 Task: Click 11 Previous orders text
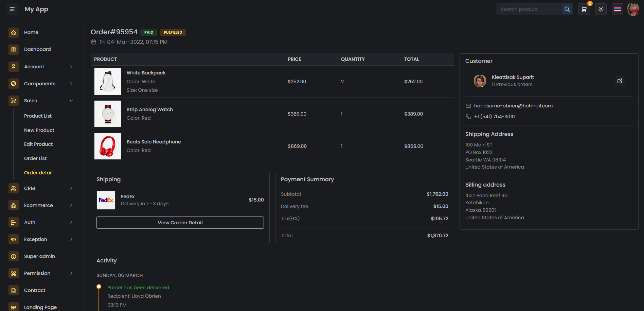(512, 84)
